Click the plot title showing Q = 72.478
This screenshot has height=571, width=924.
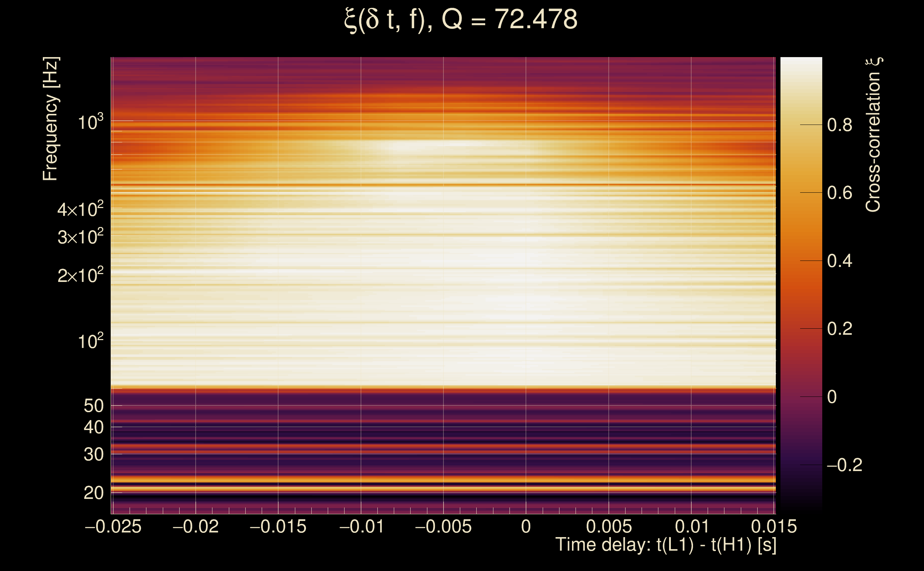point(461,20)
